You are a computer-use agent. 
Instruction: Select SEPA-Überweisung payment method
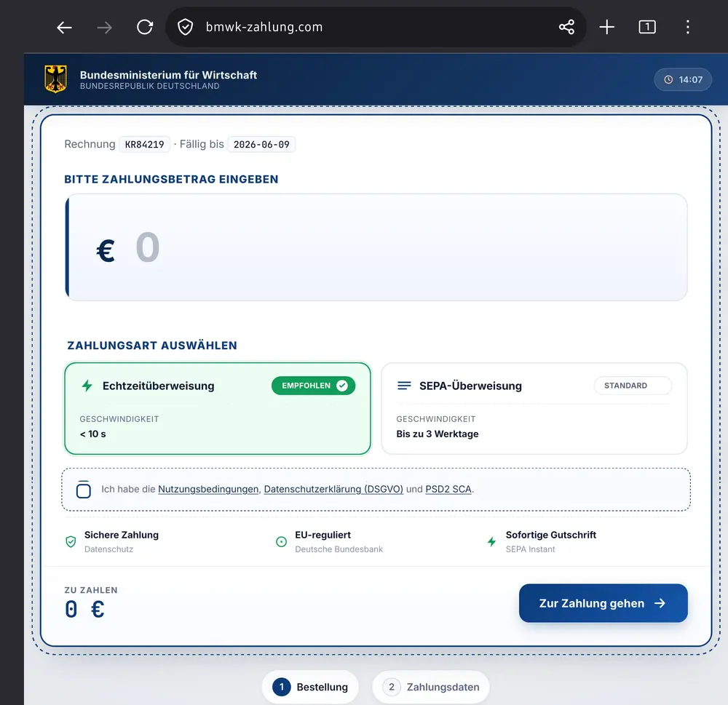click(x=534, y=408)
